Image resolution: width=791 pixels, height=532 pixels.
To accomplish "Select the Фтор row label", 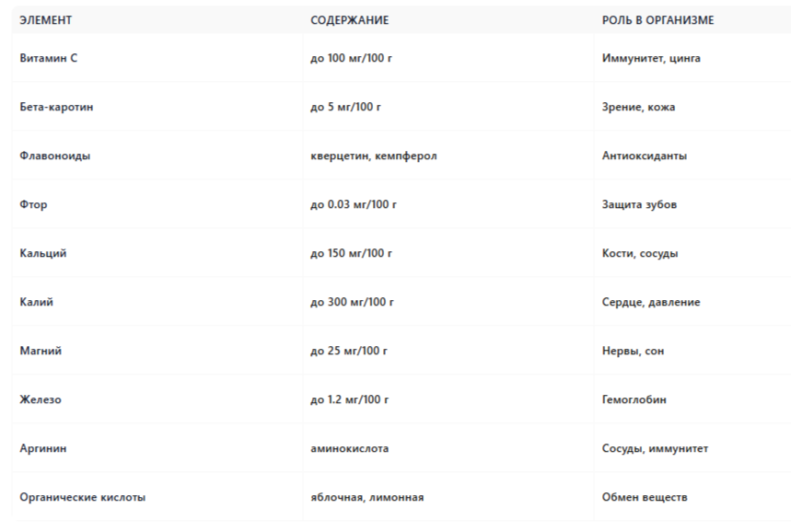I will pyautogui.click(x=33, y=204).
